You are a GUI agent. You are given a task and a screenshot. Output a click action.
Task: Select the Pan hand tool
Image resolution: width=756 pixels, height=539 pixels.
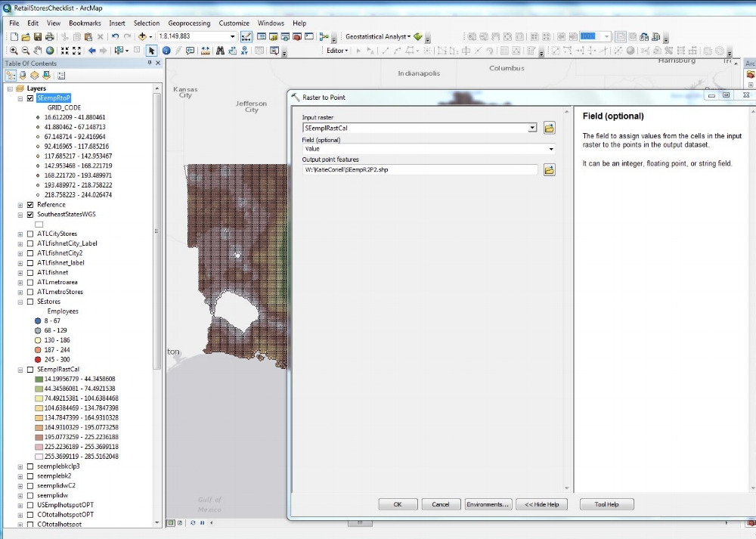coord(38,51)
